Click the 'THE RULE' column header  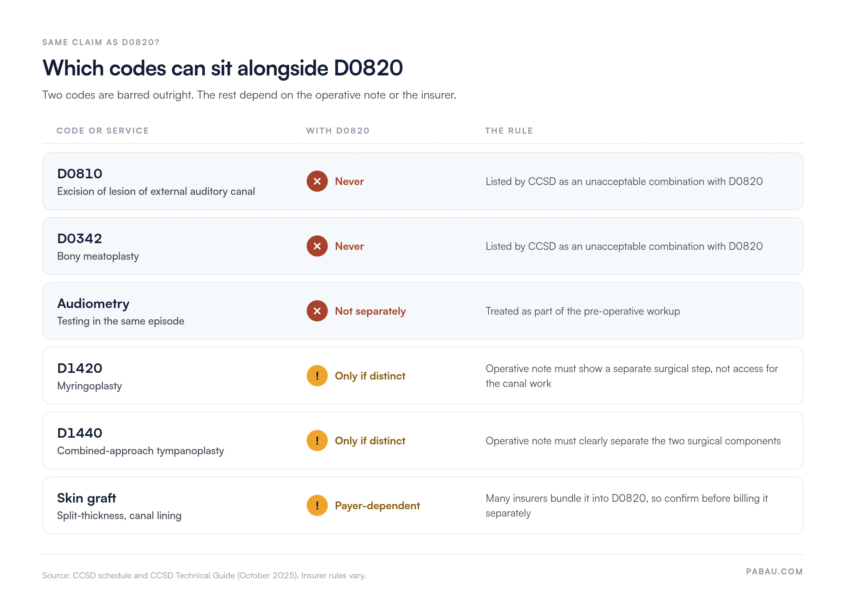pyautogui.click(x=509, y=131)
